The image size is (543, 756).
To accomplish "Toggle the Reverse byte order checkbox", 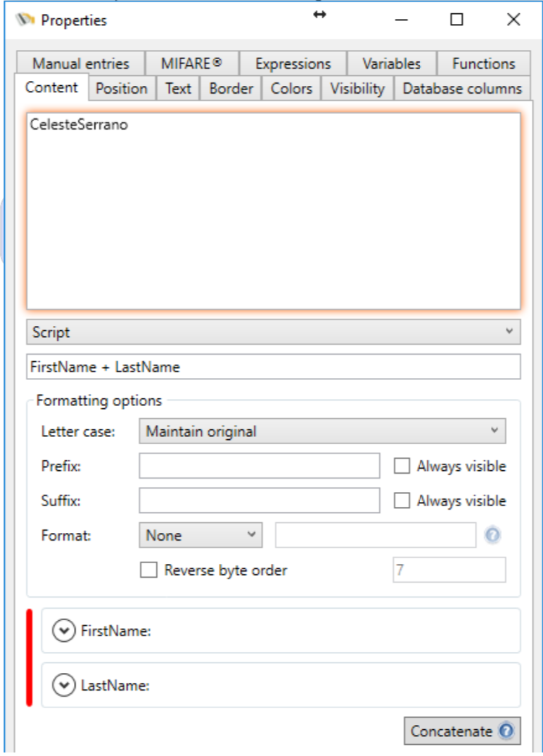I will click(149, 570).
